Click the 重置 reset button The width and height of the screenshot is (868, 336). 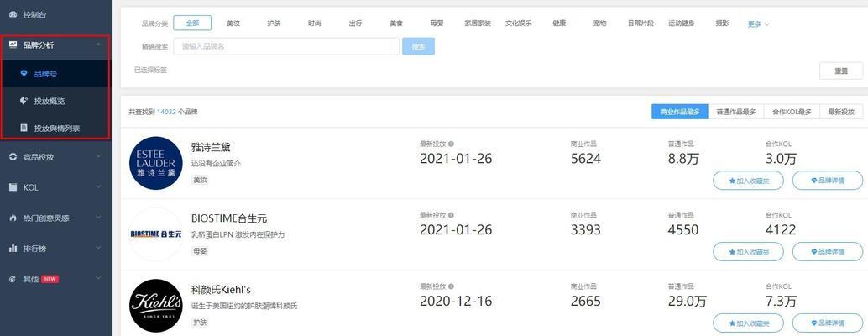tap(841, 71)
